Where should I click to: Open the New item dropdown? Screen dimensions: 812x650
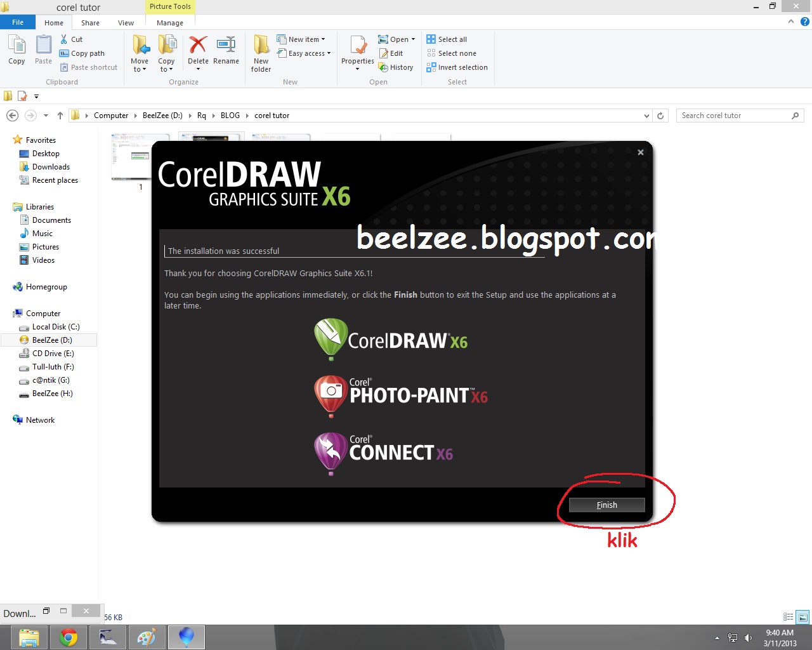coord(301,39)
